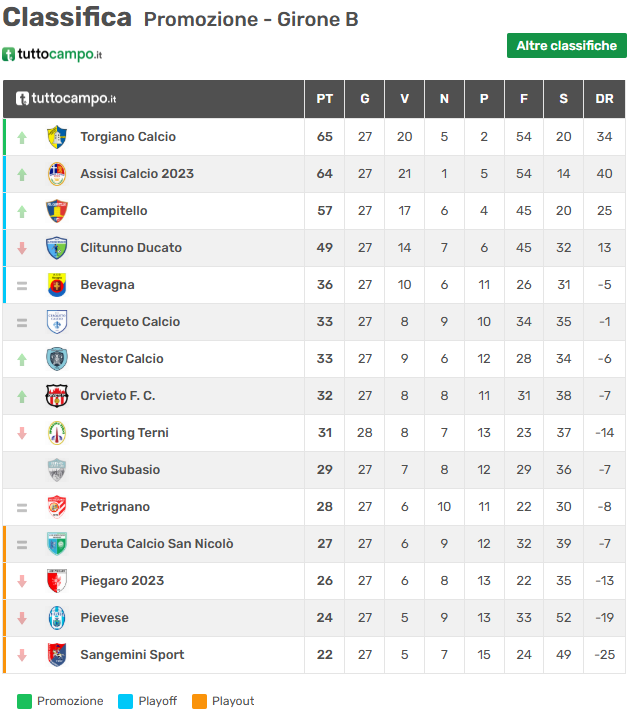Click the Torgiano Calcio team crest

pos(57,137)
